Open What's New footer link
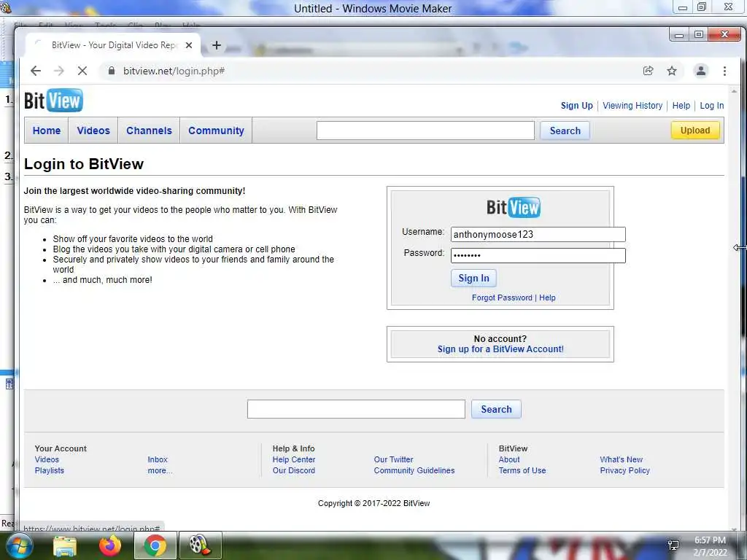 click(x=622, y=459)
